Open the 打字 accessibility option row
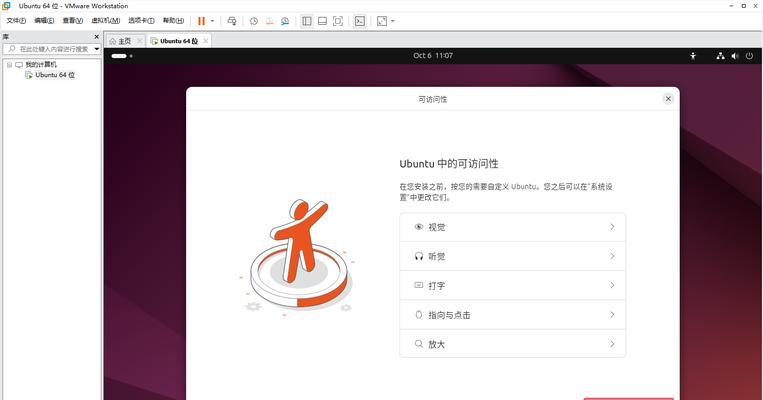Image resolution: width=763 pixels, height=400 pixels. tap(512, 286)
